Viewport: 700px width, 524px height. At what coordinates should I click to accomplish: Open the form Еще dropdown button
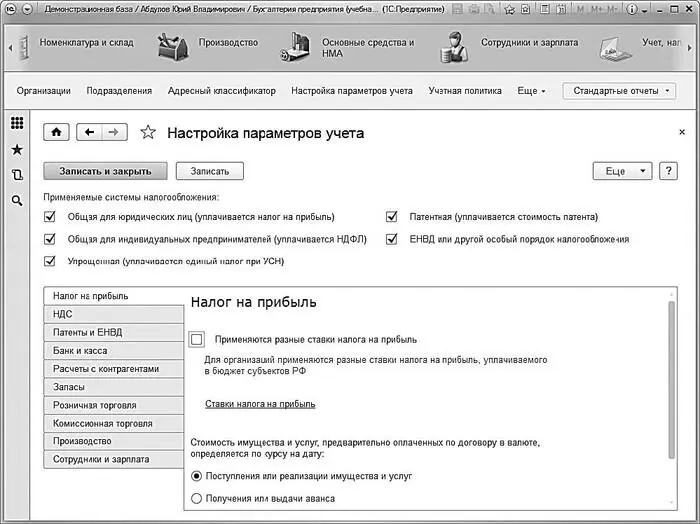click(x=622, y=171)
